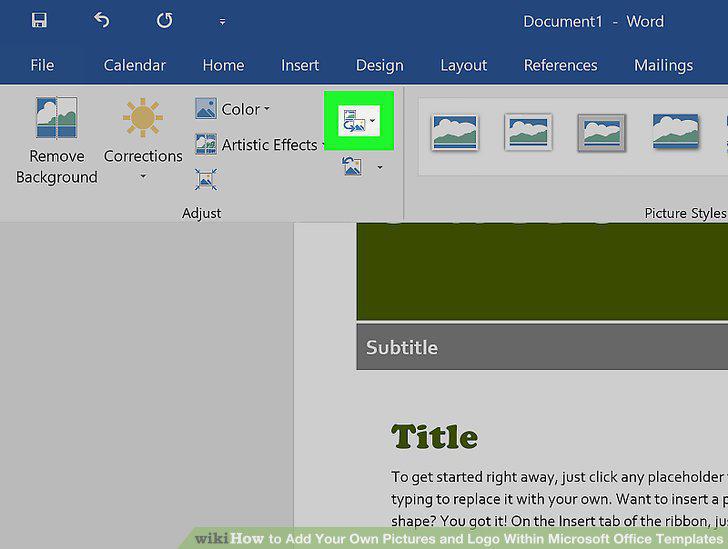Undo the last action

pos(101,20)
